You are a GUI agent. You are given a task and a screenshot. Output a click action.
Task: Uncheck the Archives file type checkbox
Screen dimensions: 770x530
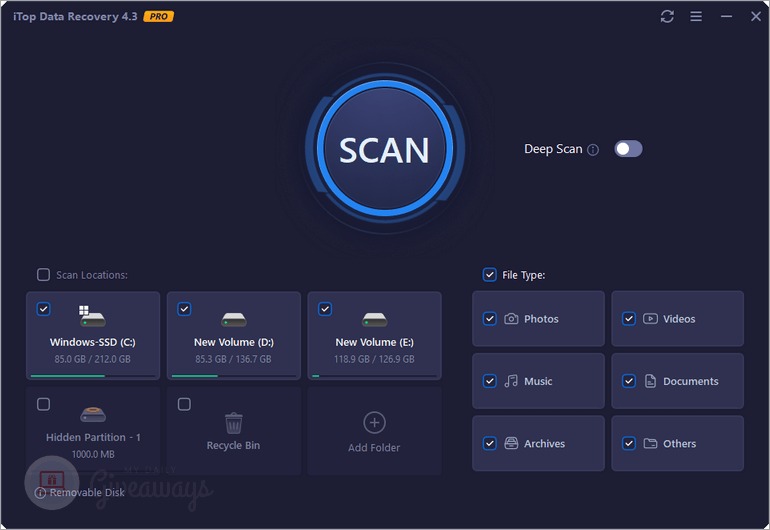pyautogui.click(x=490, y=444)
